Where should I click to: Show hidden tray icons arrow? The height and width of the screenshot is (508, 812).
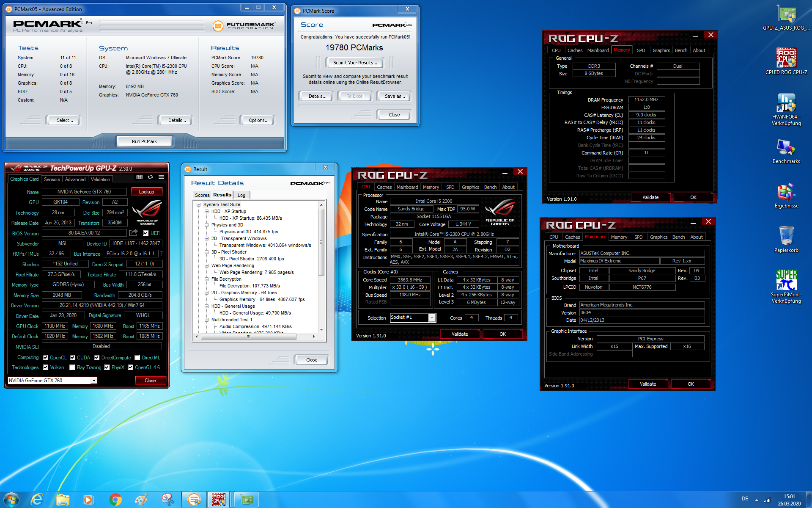(757, 500)
